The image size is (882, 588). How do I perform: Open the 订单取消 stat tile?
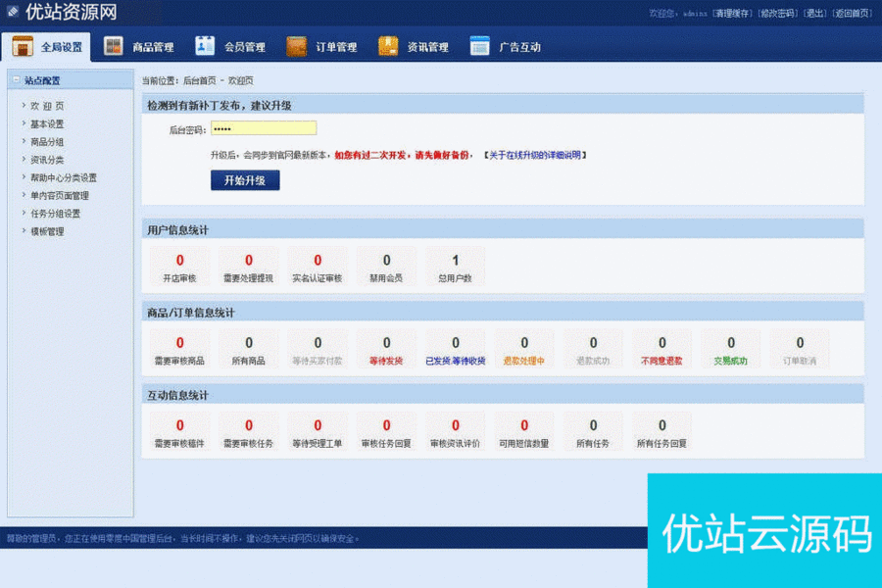[x=800, y=350]
